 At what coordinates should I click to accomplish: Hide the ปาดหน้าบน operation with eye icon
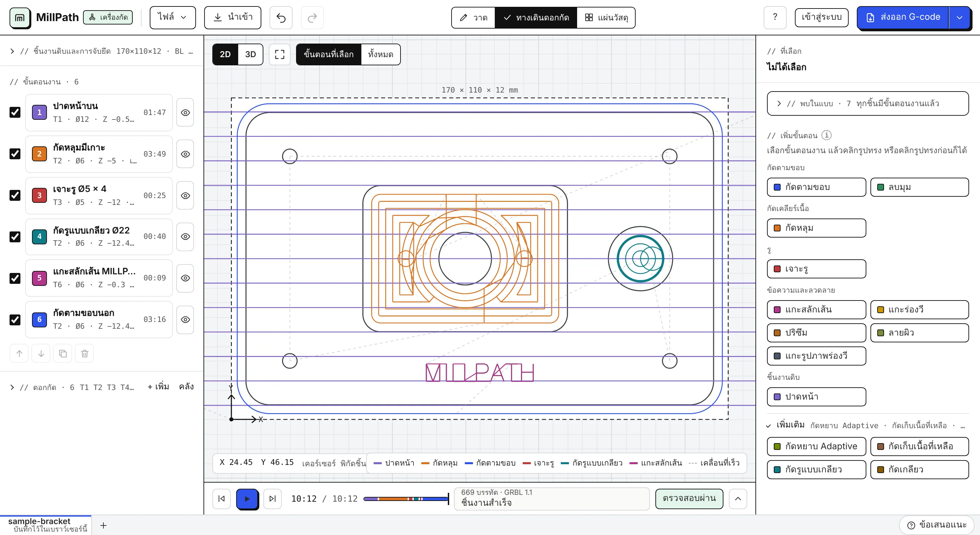[185, 113]
